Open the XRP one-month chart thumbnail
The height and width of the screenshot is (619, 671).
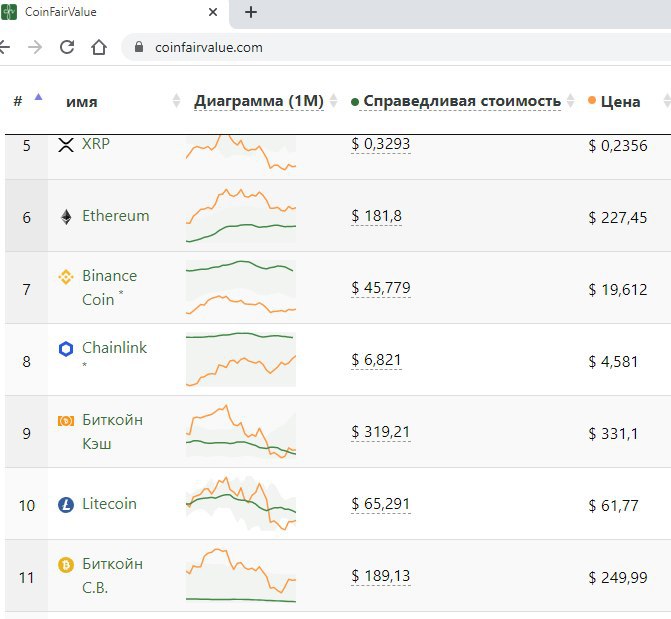click(x=241, y=152)
